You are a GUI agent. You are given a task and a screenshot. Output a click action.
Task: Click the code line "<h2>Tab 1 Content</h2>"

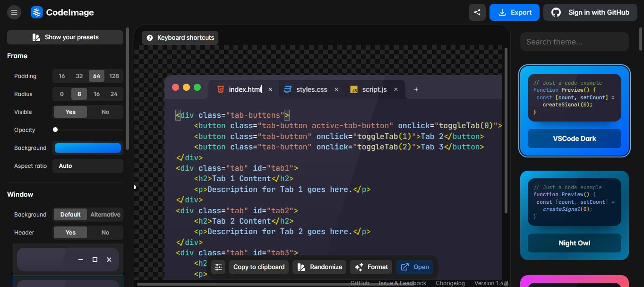tap(244, 179)
